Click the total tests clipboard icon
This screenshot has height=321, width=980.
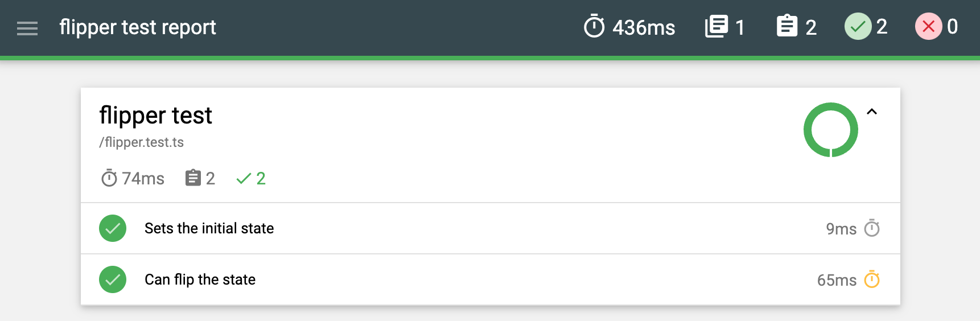pos(787,27)
